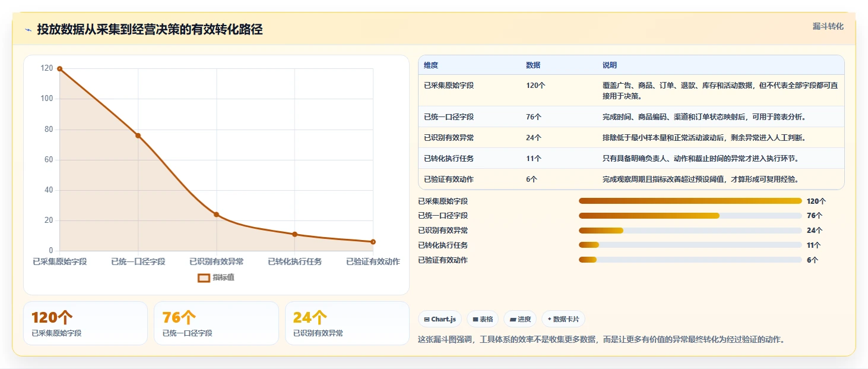
Task: Click the 指标值 legend label
Action: [x=223, y=277]
